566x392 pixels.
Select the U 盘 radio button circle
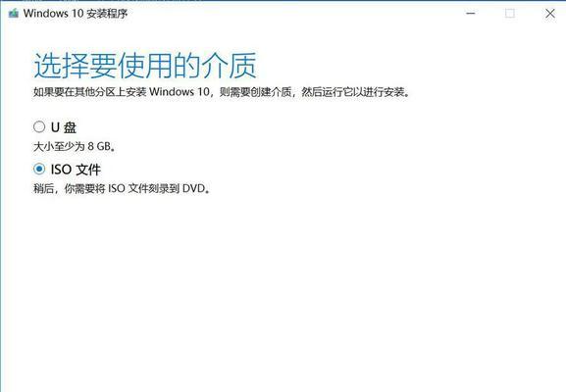point(39,126)
